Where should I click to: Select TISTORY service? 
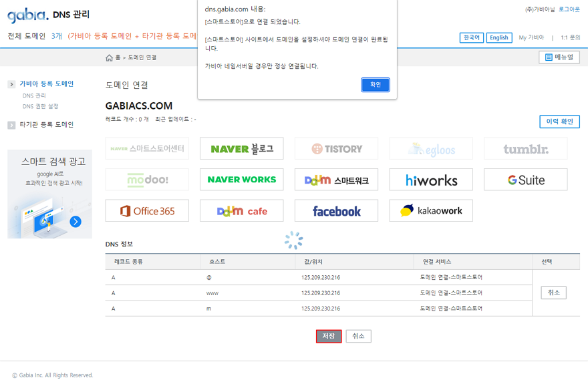pos(336,148)
